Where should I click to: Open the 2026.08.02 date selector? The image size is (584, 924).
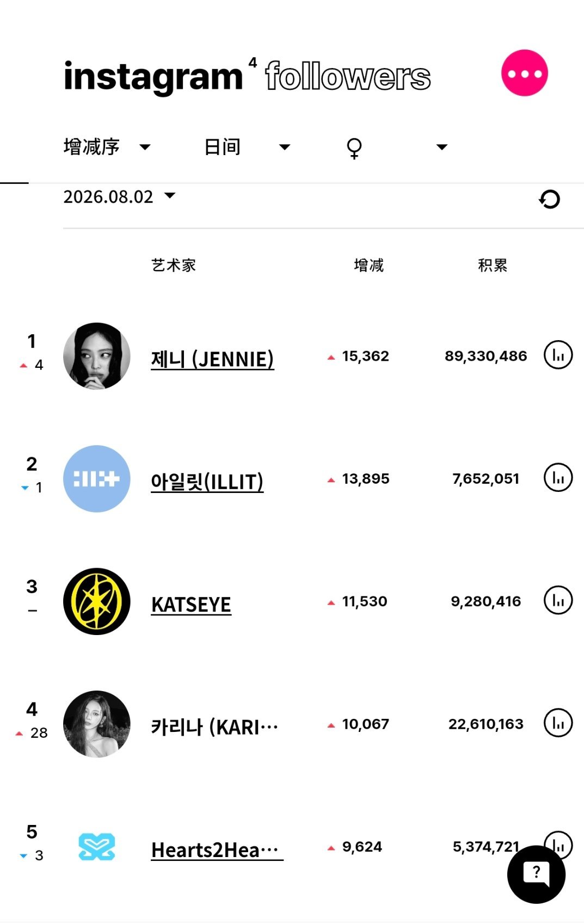(x=119, y=196)
